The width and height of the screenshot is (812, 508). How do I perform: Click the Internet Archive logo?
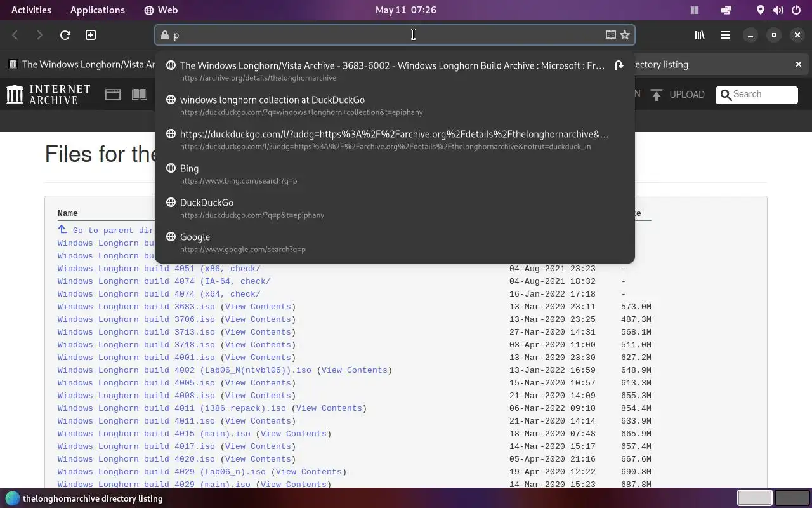[x=48, y=95]
